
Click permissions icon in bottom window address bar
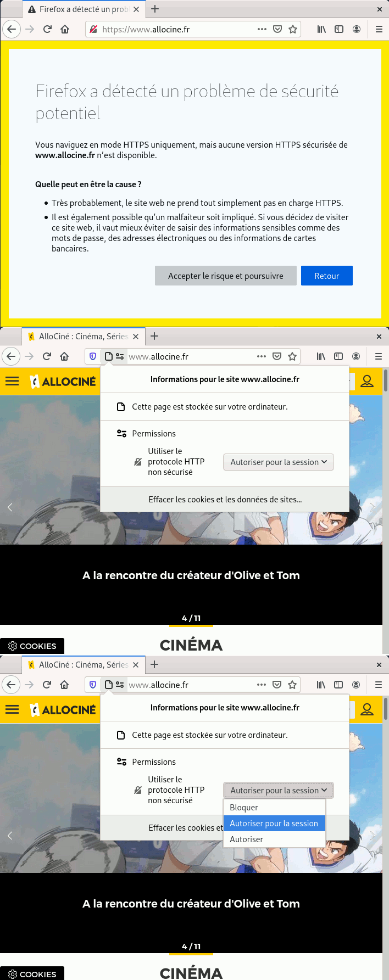(120, 685)
